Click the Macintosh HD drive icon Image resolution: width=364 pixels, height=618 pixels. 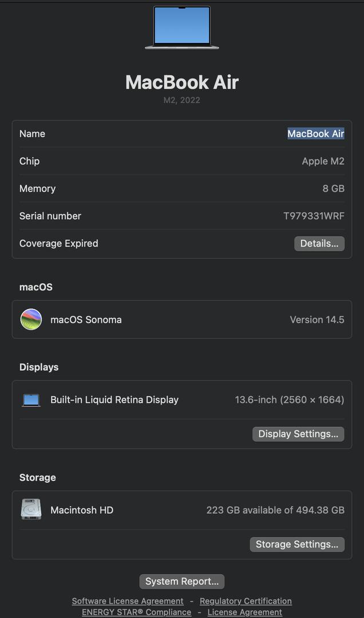tap(31, 510)
